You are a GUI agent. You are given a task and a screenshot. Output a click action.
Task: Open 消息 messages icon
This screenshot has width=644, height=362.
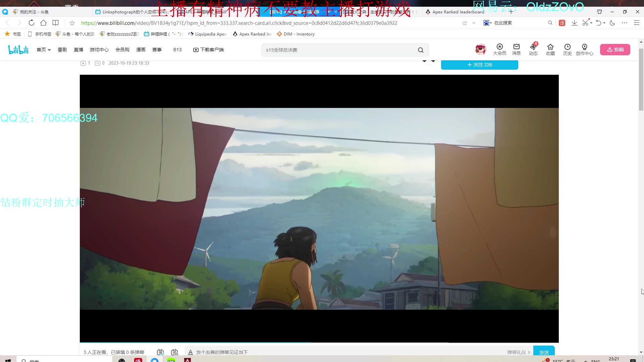[x=517, y=50]
